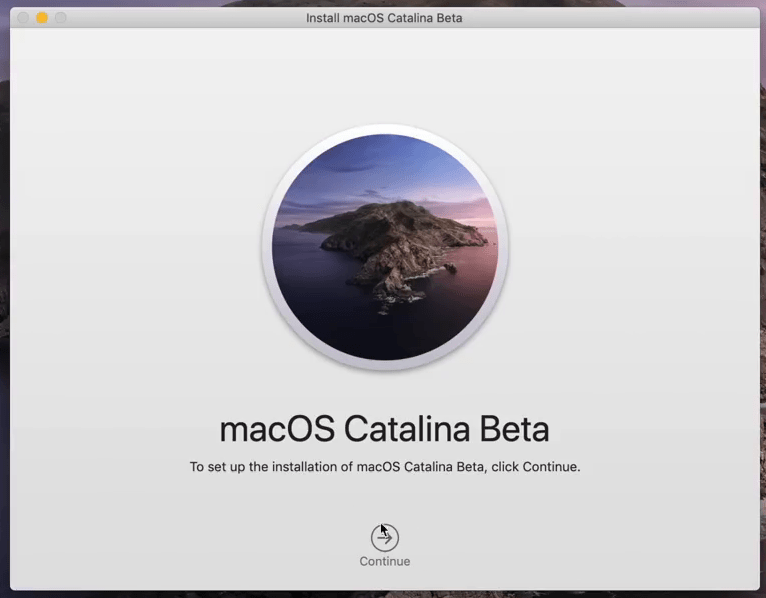The width and height of the screenshot is (766, 598).
Task: Click the 'Install macOS Catalina Beta' window title
Action: point(384,18)
